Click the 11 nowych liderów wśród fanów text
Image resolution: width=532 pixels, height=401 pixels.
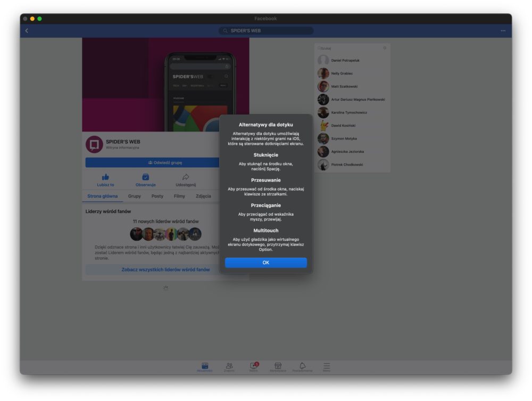165,222
